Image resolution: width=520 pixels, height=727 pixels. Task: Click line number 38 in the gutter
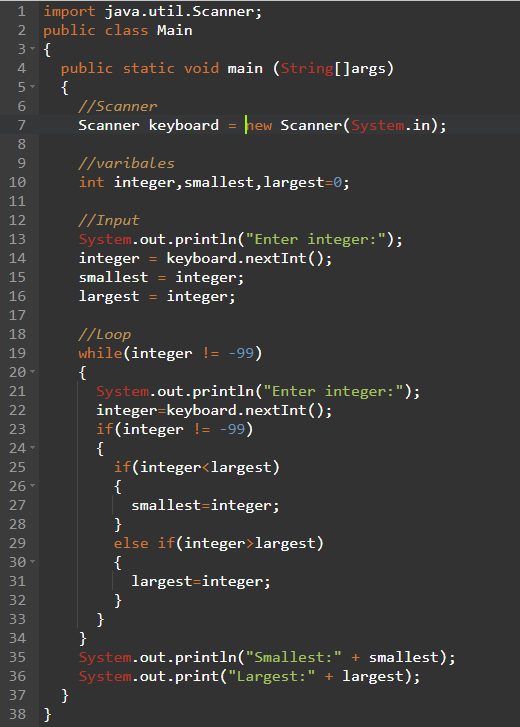point(18,714)
